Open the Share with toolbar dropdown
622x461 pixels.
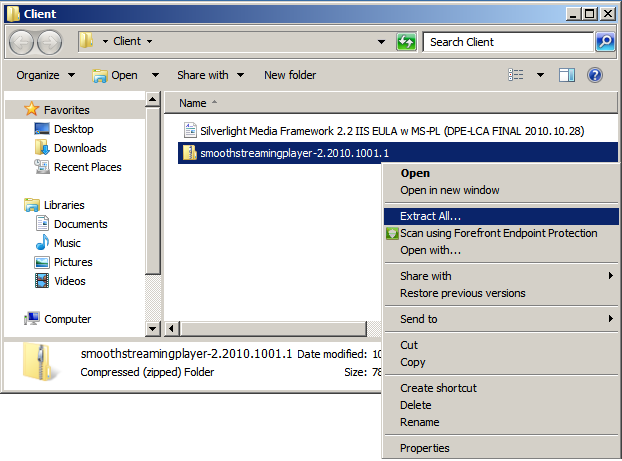click(210, 75)
